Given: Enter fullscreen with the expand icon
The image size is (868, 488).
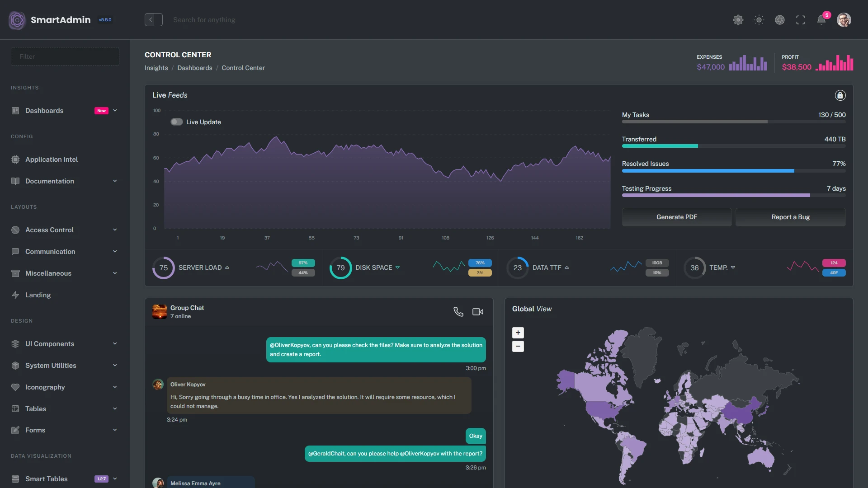Looking at the screenshot, I should [x=801, y=20].
